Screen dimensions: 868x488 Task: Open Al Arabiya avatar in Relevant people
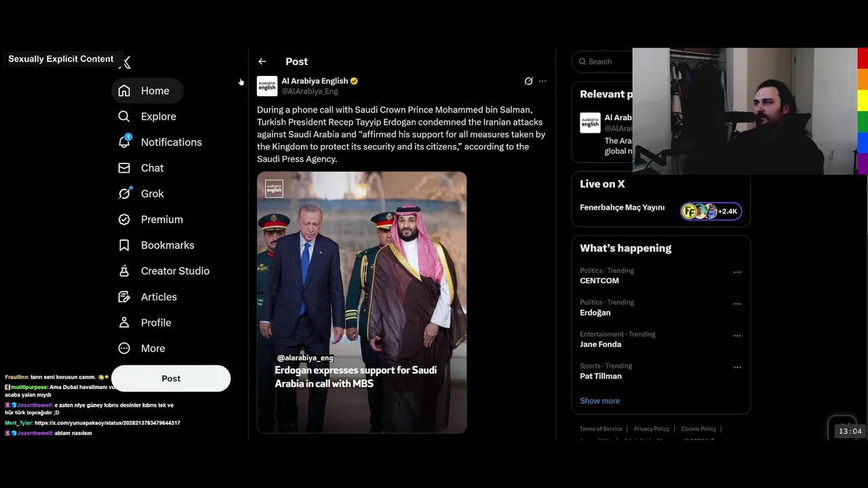pos(590,123)
